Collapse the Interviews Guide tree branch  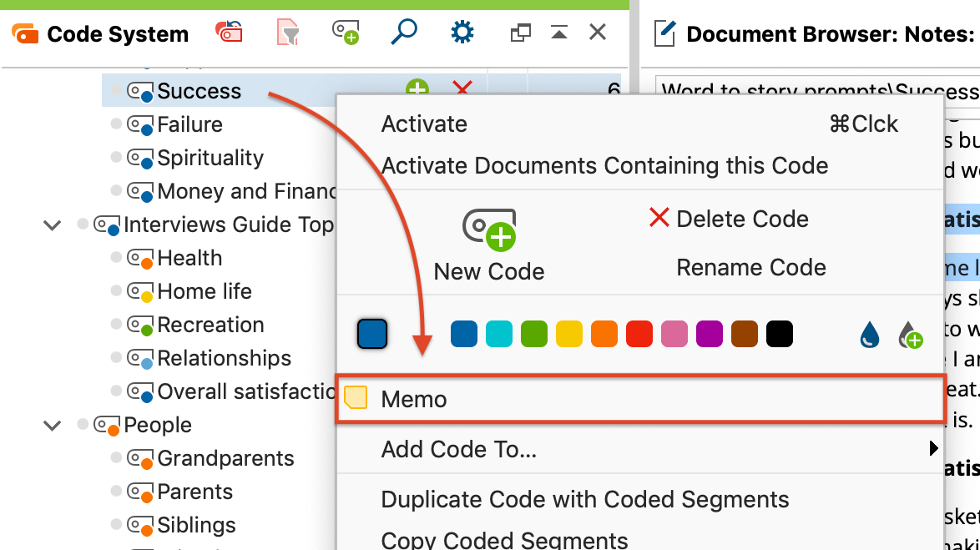point(52,225)
